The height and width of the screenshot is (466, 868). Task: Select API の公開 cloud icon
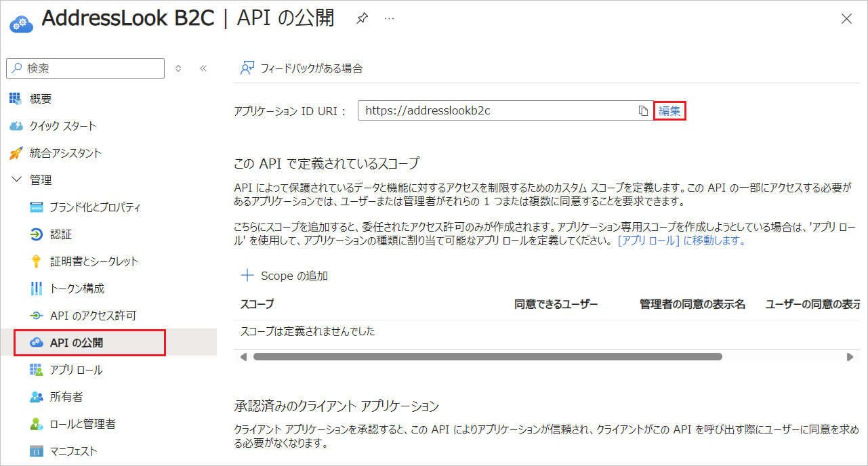tap(37, 343)
